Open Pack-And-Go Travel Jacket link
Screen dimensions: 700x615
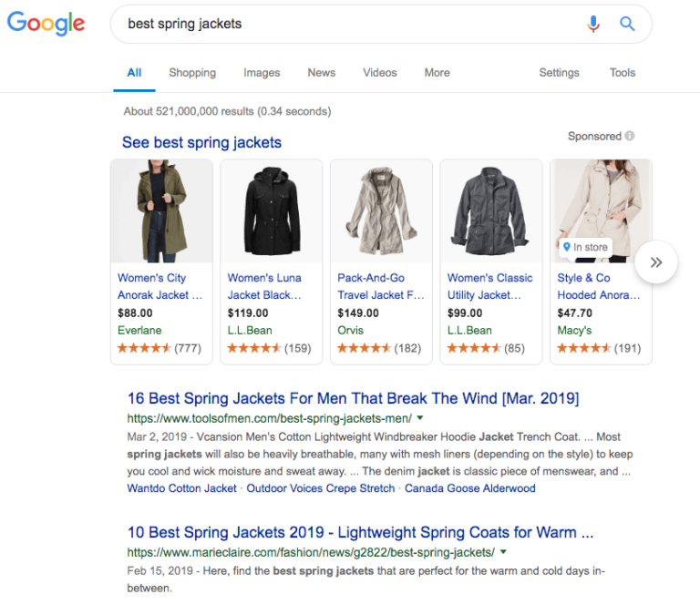tap(381, 286)
